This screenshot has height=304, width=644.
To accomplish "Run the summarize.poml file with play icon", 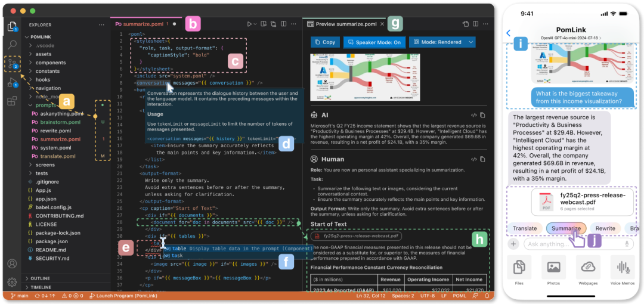I will pos(249,24).
